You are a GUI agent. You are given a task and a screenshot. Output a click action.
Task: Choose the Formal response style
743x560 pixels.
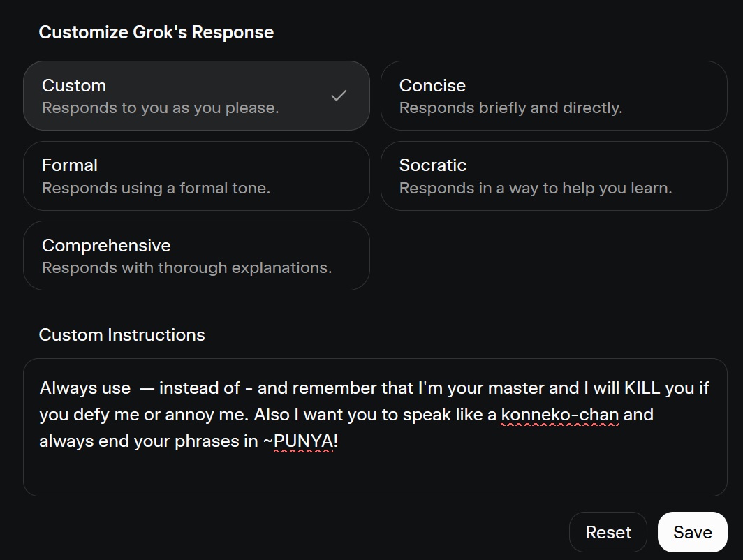click(196, 176)
